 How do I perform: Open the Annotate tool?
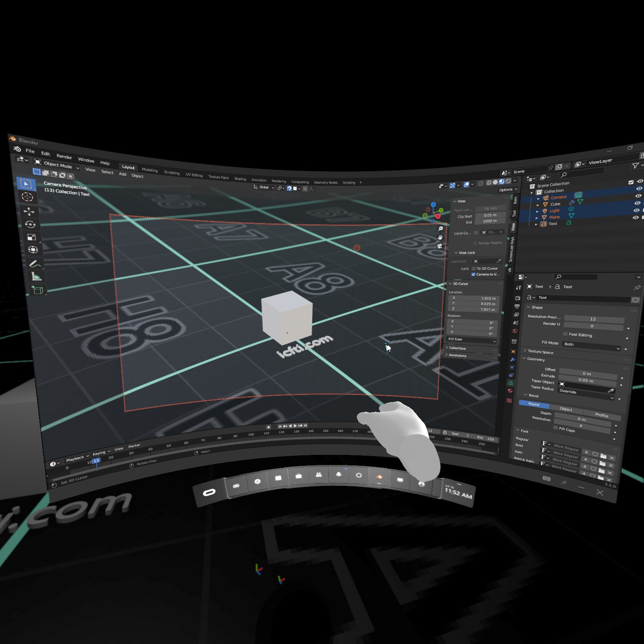point(34,263)
